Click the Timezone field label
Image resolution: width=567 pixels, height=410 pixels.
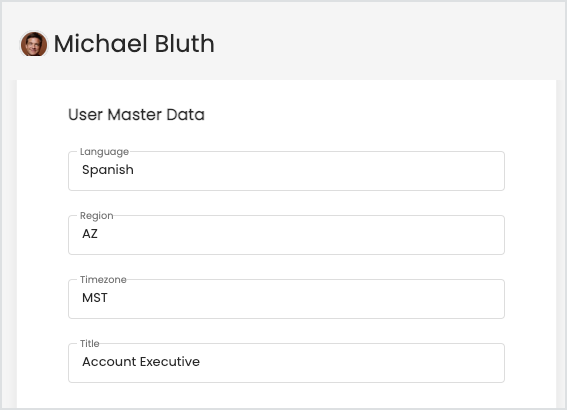(x=103, y=279)
